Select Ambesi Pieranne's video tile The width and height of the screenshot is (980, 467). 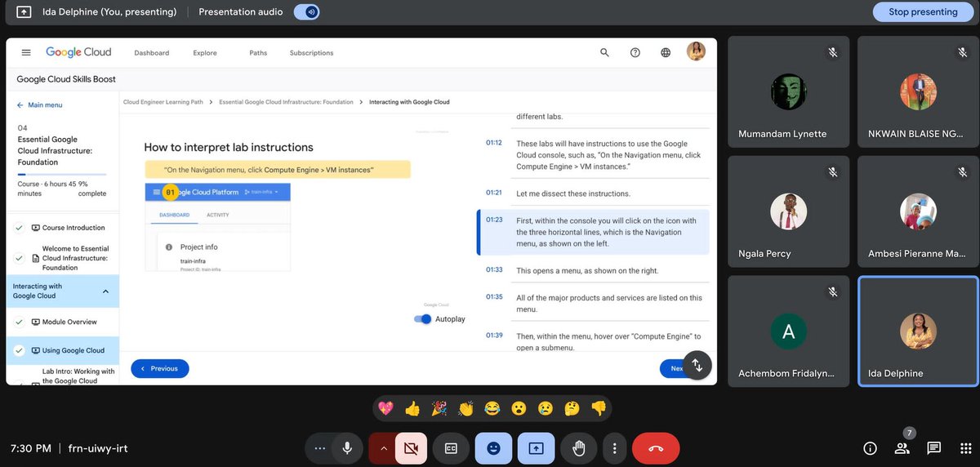pos(918,211)
